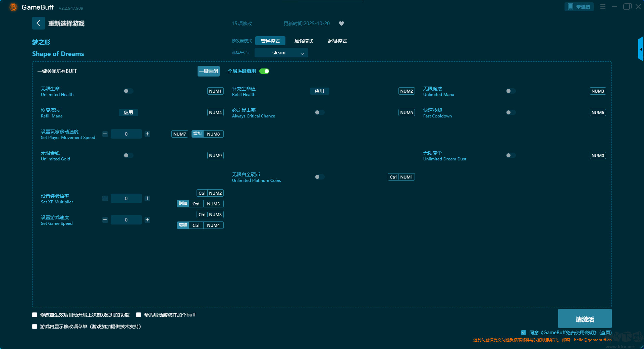
Task: Click NUM0 hotkey for Unlimited Dream Dust
Action: (x=598, y=155)
